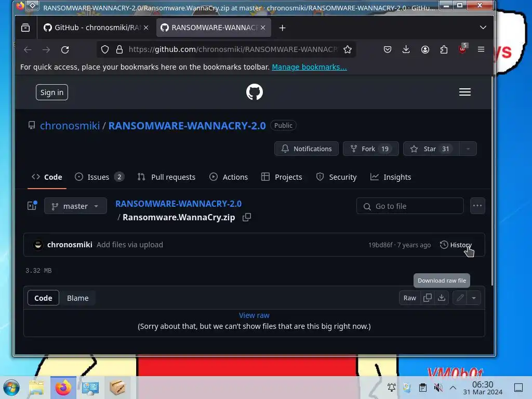Download the raw file icon
Viewport: 532px width, 399px height.
pyautogui.click(x=442, y=298)
